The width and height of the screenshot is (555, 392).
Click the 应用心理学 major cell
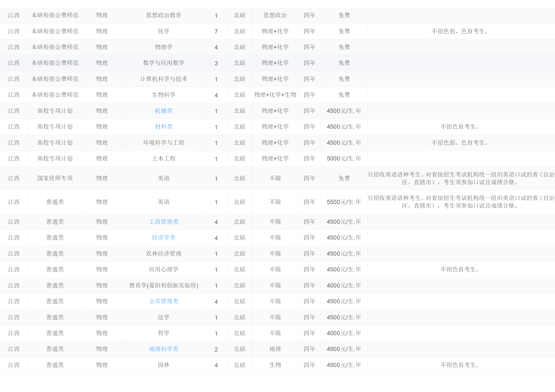click(164, 269)
